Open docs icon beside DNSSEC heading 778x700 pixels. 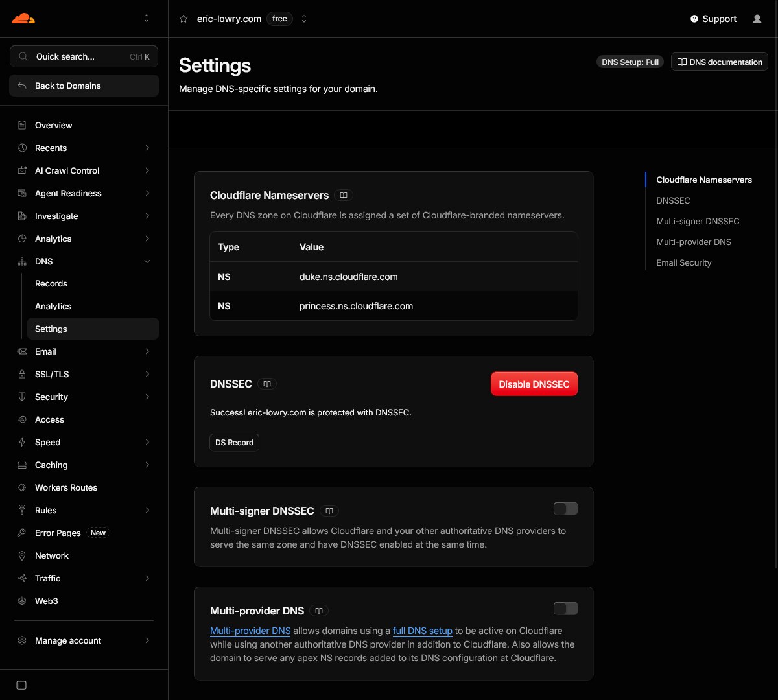[x=267, y=384]
